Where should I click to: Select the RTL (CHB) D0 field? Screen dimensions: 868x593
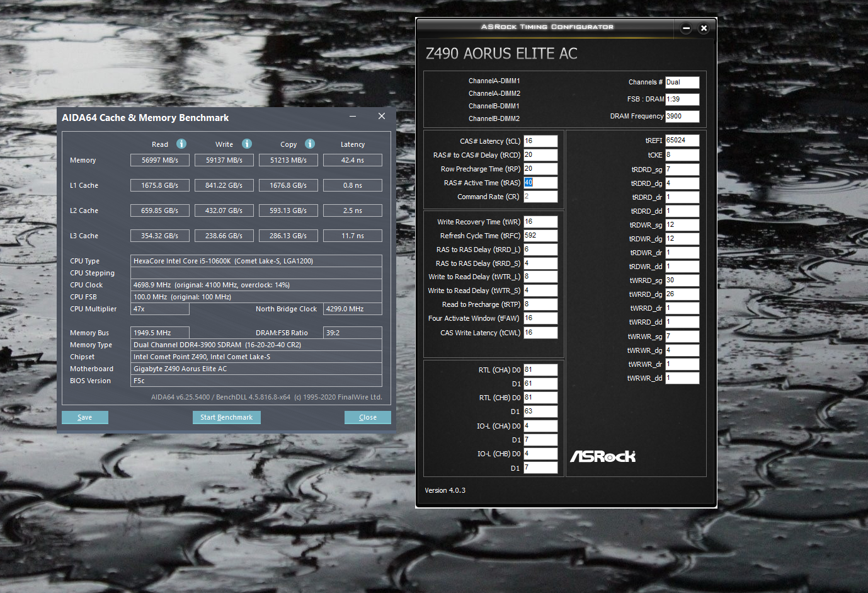point(540,398)
